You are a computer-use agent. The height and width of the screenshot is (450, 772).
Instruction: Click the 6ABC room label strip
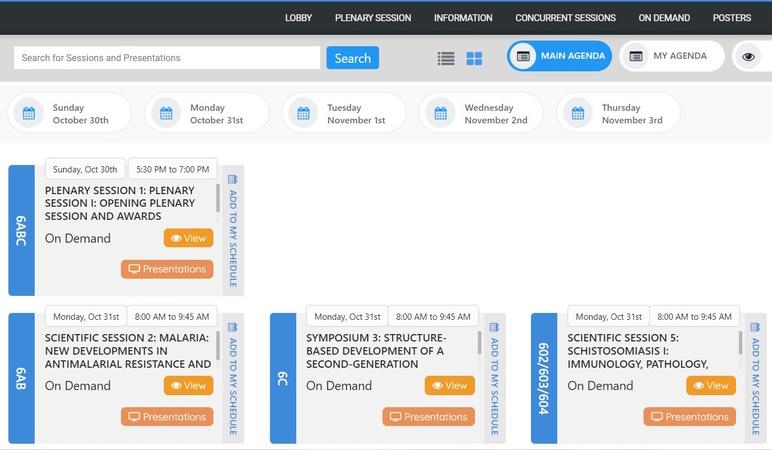point(21,230)
